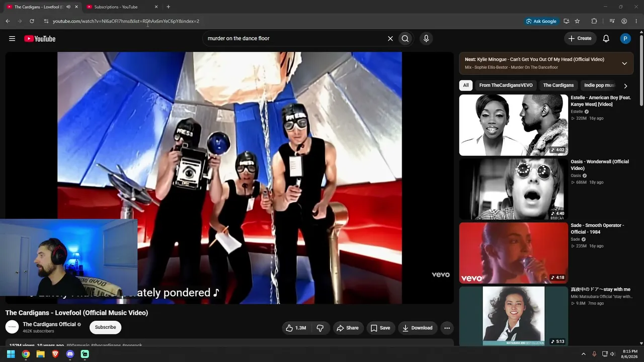Mute the Lovefool tab via speaker icon
The height and width of the screenshot is (362, 644).
click(68, 7)
